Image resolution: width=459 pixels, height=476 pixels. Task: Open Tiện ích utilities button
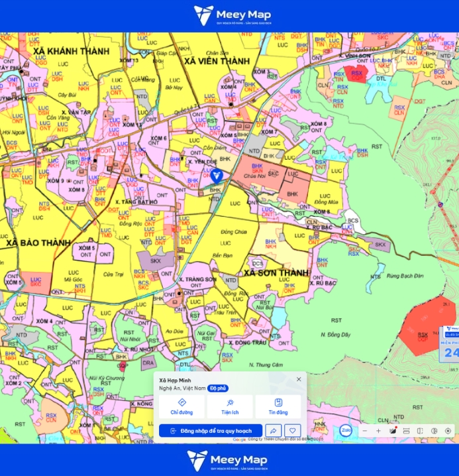[230, 406]
